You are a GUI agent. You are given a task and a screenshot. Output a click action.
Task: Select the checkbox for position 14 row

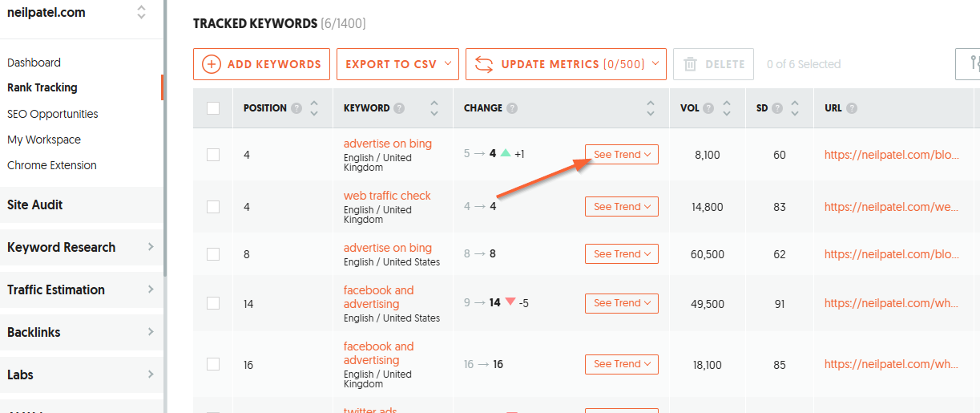(213, 303)
